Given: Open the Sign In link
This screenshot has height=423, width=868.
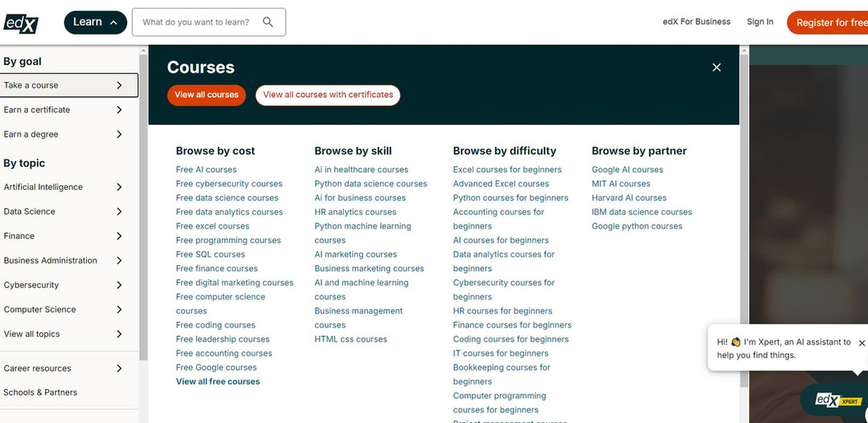Looking at the screenshot, I should (760, 22).
